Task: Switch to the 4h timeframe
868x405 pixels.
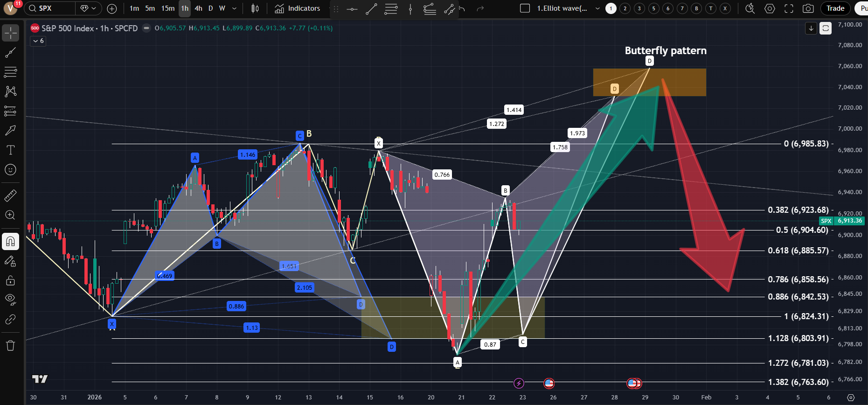Action: pos(198,8)
